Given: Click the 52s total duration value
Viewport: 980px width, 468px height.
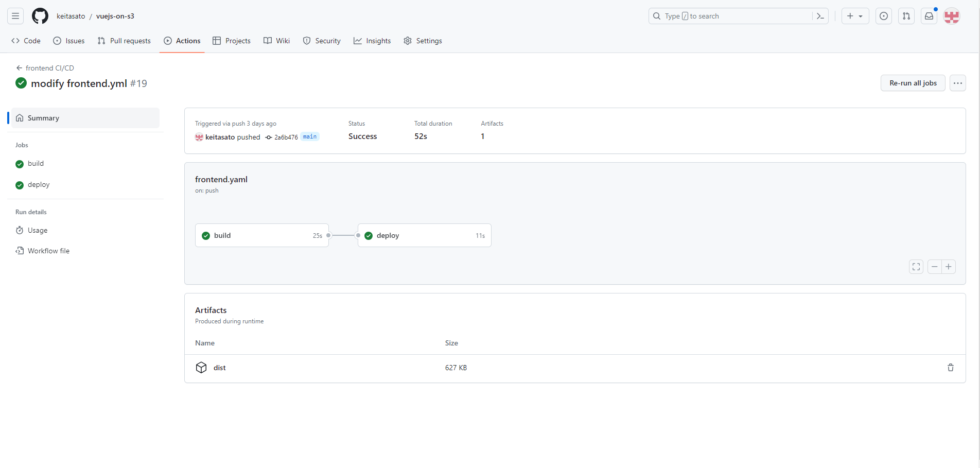Looking at the screenshot, I should click(x=421, y=136).
